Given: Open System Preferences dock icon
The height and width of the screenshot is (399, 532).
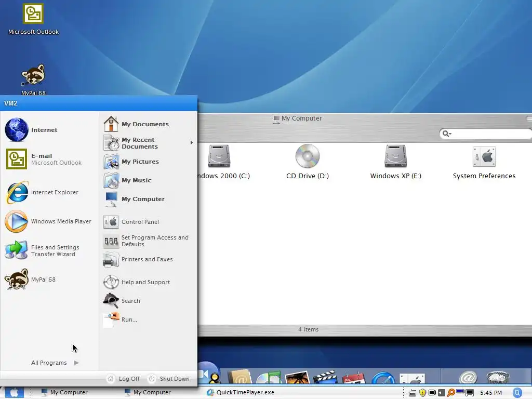Looking at the screenshot, I should [x=412, y=379].
